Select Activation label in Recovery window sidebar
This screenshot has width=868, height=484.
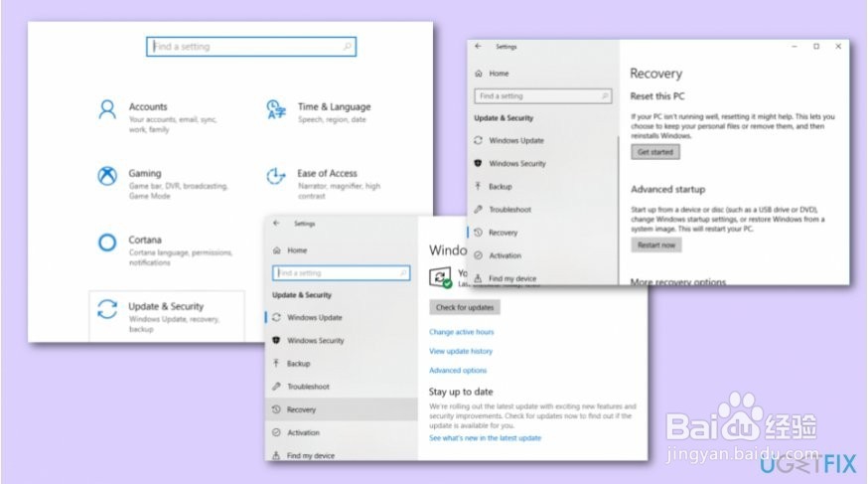505,255
